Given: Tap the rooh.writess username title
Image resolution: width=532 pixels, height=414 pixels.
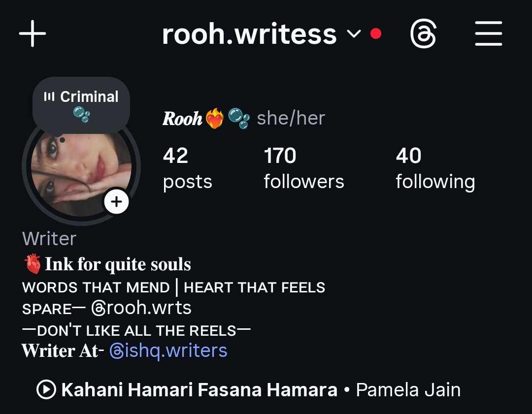Looking at the screenshot, I should [249, 34].
